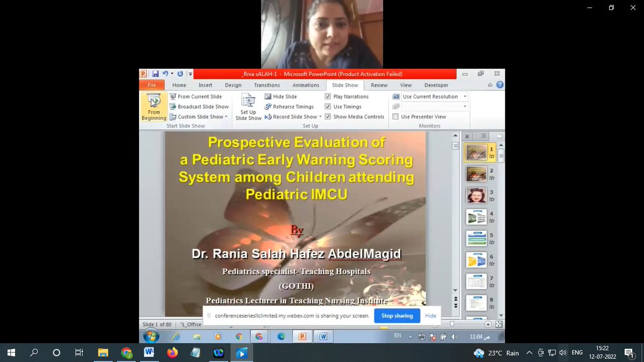Open the View tab

(406, 85)
